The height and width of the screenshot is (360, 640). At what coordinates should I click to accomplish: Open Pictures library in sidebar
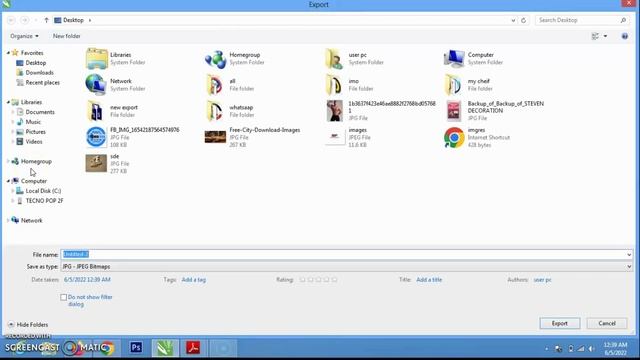36,132
